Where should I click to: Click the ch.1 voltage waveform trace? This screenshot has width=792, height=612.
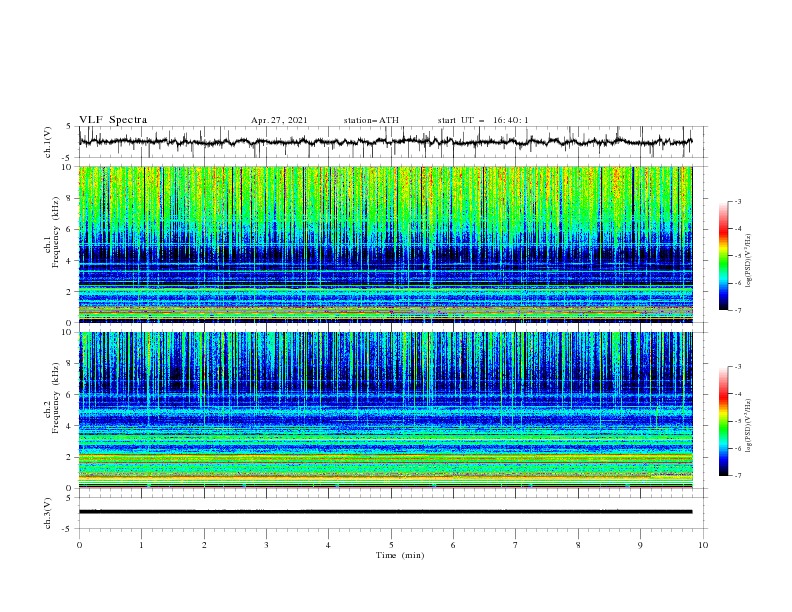click(386, 141)
